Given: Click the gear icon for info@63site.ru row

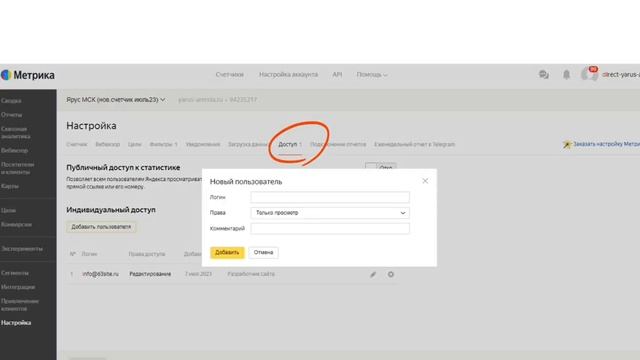Looking at the screenshot, I should [x=391, y=274].
